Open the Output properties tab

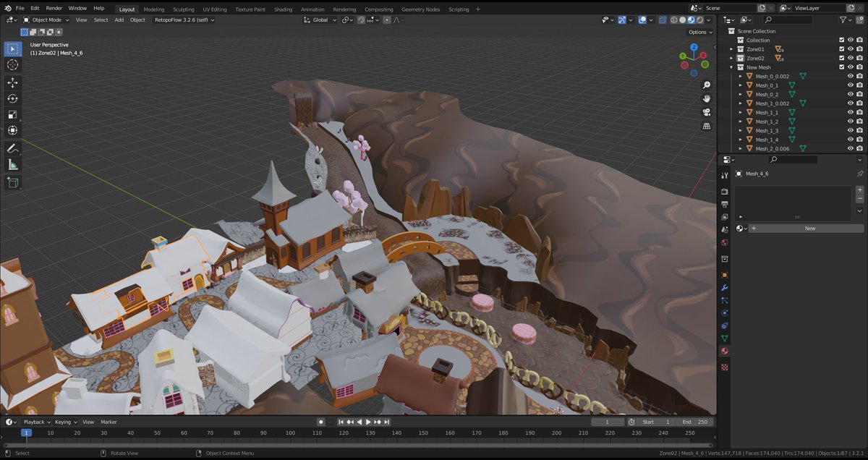(x=725, y=204)
